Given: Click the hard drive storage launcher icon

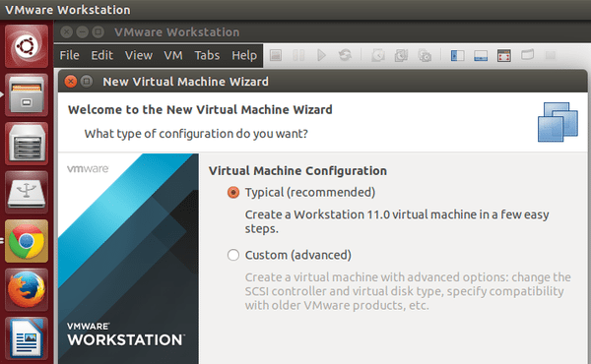Looking at the screenshot, I should 27,144.
